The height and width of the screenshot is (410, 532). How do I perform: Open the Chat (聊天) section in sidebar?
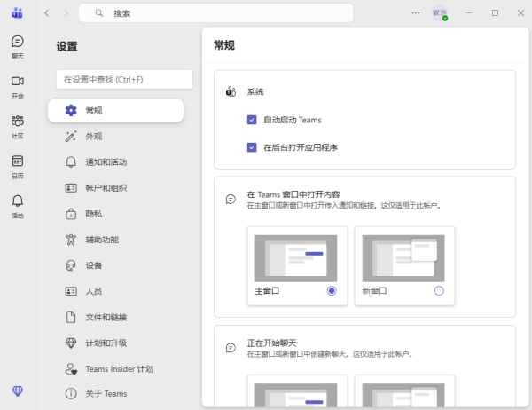click(18, 47)
